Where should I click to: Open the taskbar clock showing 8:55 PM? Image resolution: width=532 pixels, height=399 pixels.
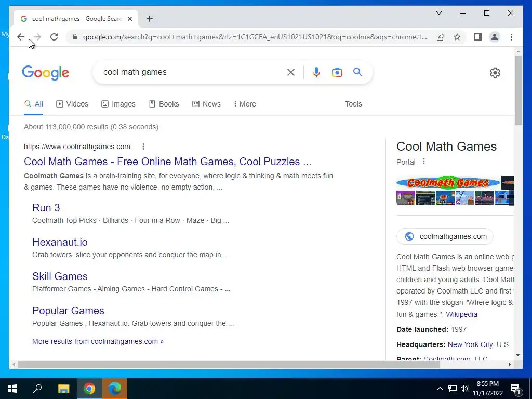point(488,389)
